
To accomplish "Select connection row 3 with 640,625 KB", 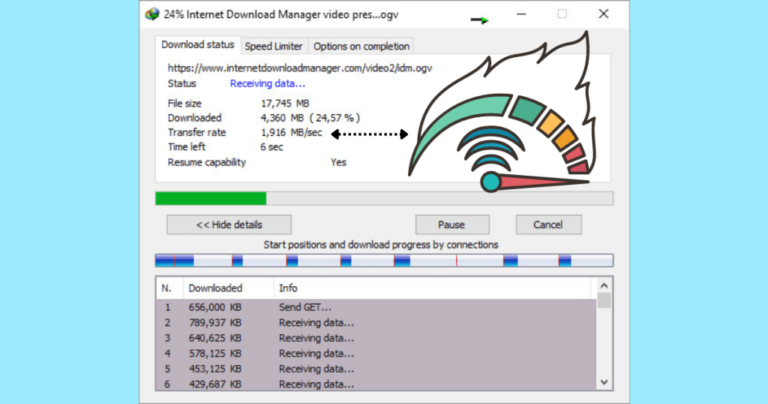I will 376,338.
